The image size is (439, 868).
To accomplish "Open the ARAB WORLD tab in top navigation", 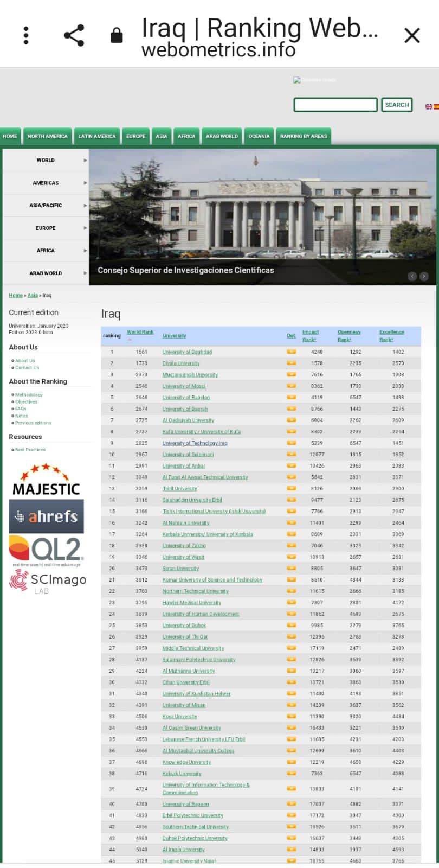I will point(222,136).
